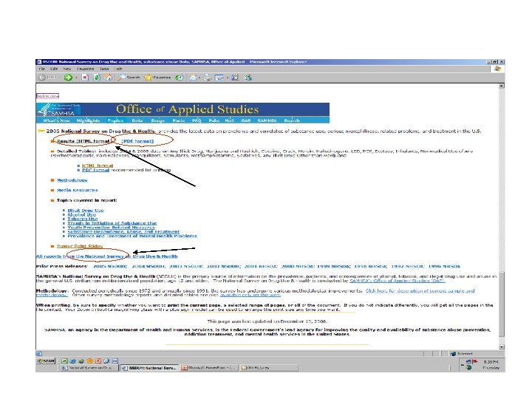This screenshot has height=399, width=532.
Task: Open the 2004 NSDUH prior press release
Action: pos(149,266)
